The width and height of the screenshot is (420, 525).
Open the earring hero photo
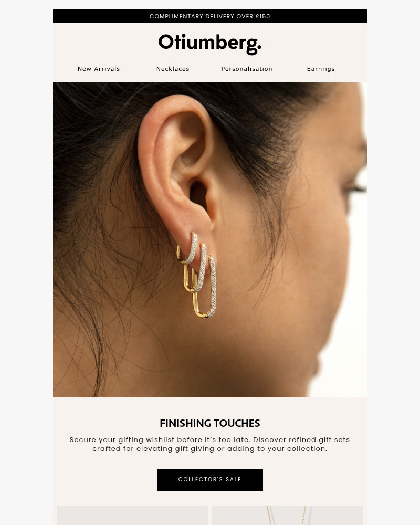point(210,240)
